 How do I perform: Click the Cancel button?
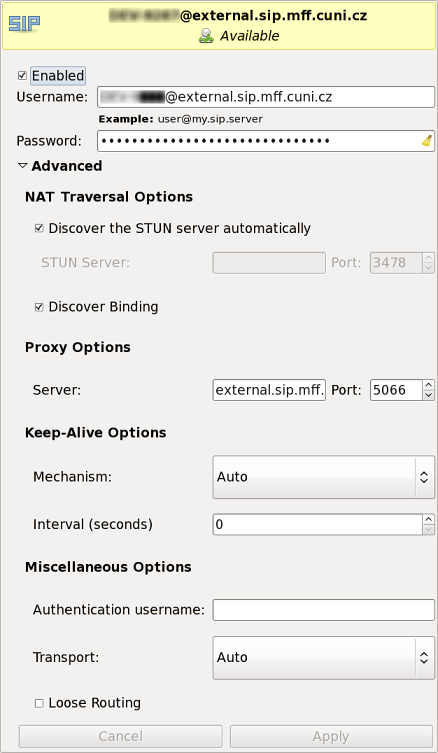[121, 736]
